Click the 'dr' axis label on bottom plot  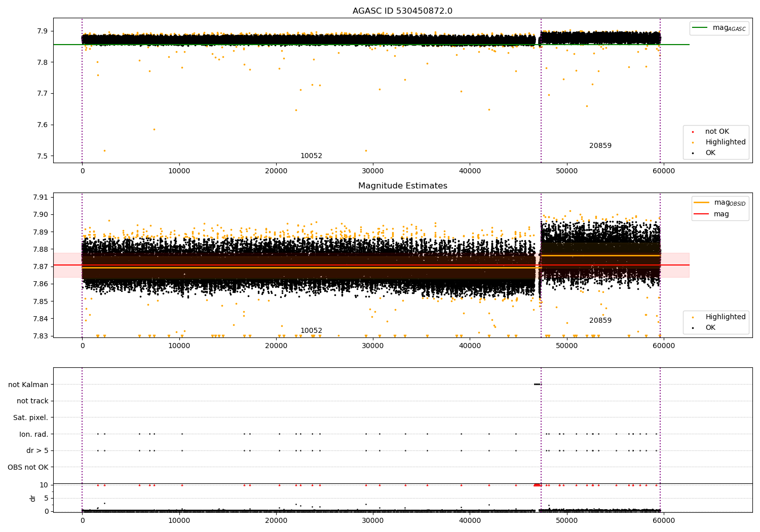tap(33, 498)
